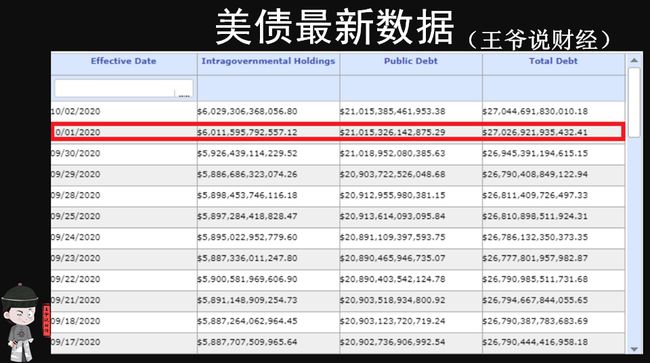This screenshot has width=650, height=363.
Task: Sort by Public Debt column header
Action: 411,61
